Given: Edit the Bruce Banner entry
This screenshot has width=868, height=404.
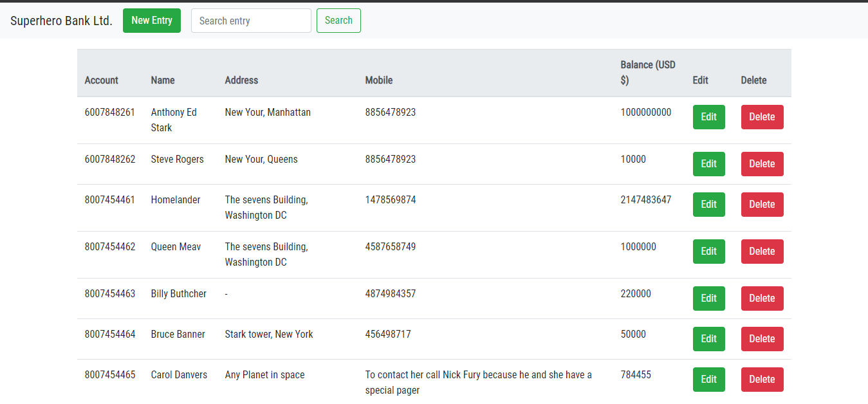Looking at the screenshot, I should 709,339.
